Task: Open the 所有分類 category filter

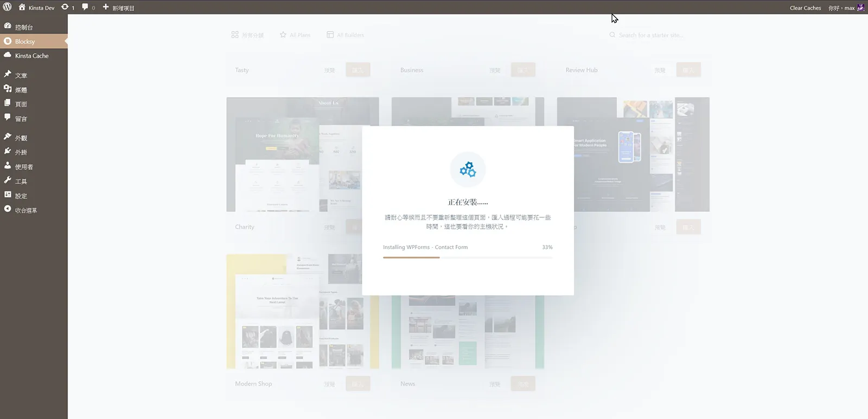Action: [247, 35]
